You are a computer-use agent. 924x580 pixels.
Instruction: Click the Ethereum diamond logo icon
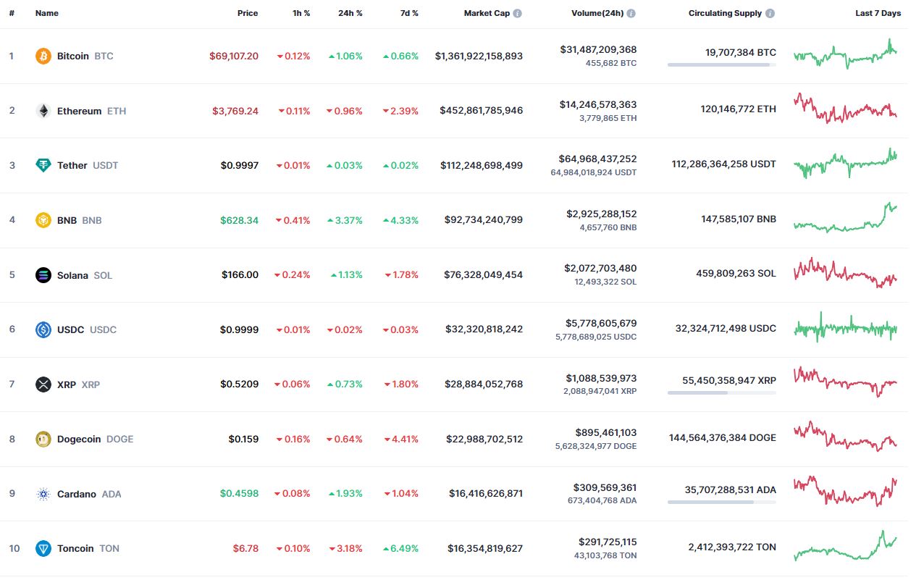coord(43,111)
